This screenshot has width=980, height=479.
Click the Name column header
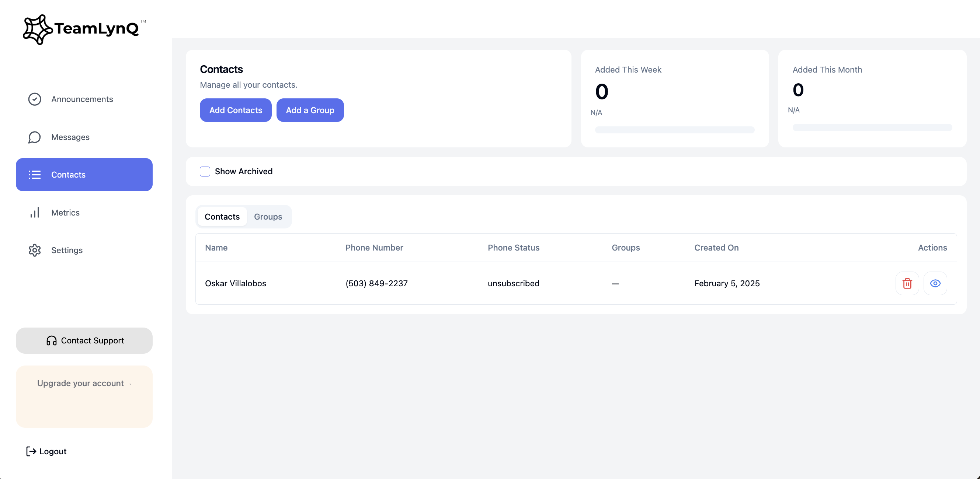click(x=216, y=248)
